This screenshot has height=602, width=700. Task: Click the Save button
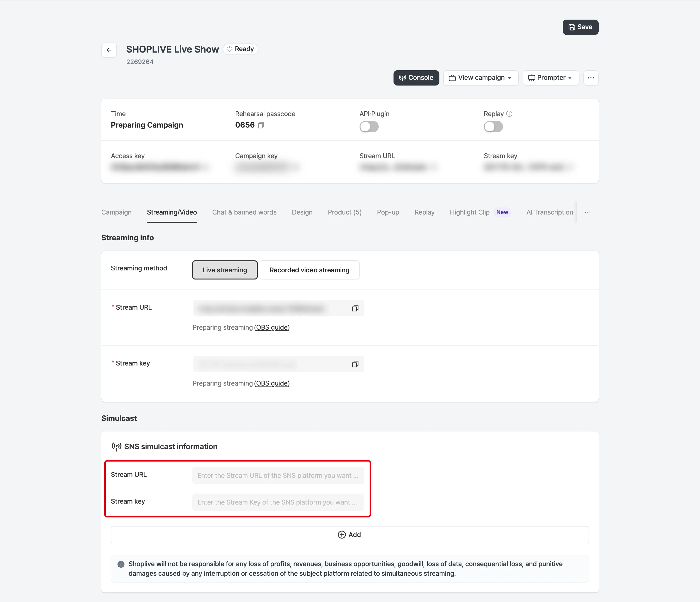580,27
